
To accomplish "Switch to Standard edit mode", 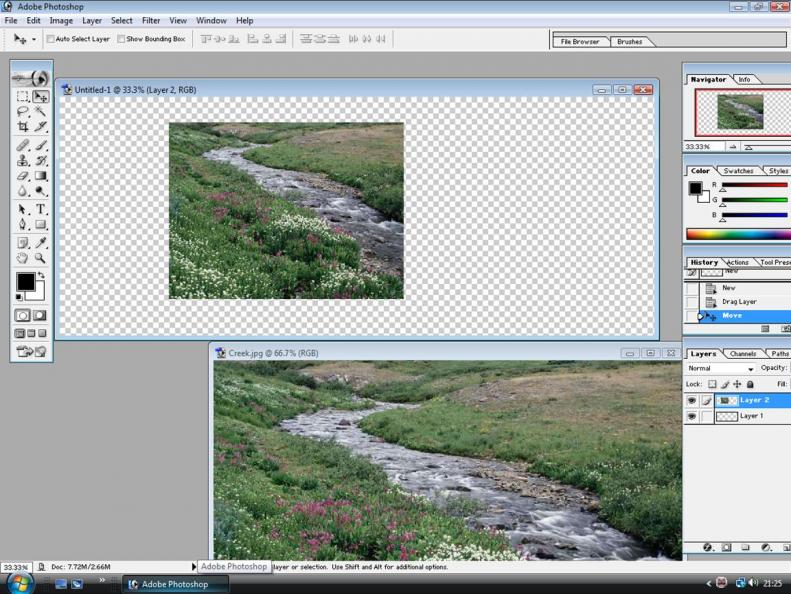I will 23,315.
